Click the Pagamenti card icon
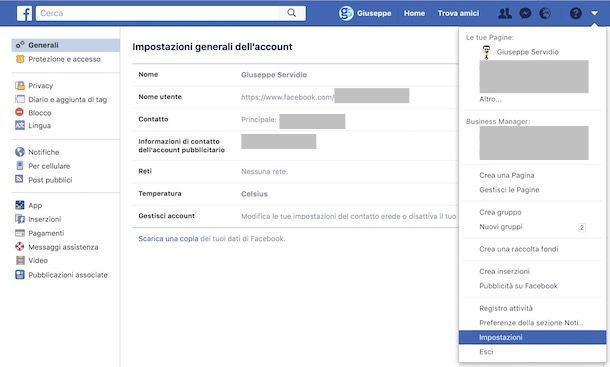 click(x=20, y=233)
